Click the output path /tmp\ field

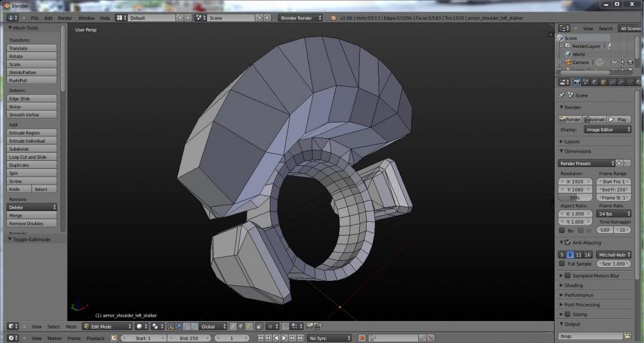pos(590,336)
